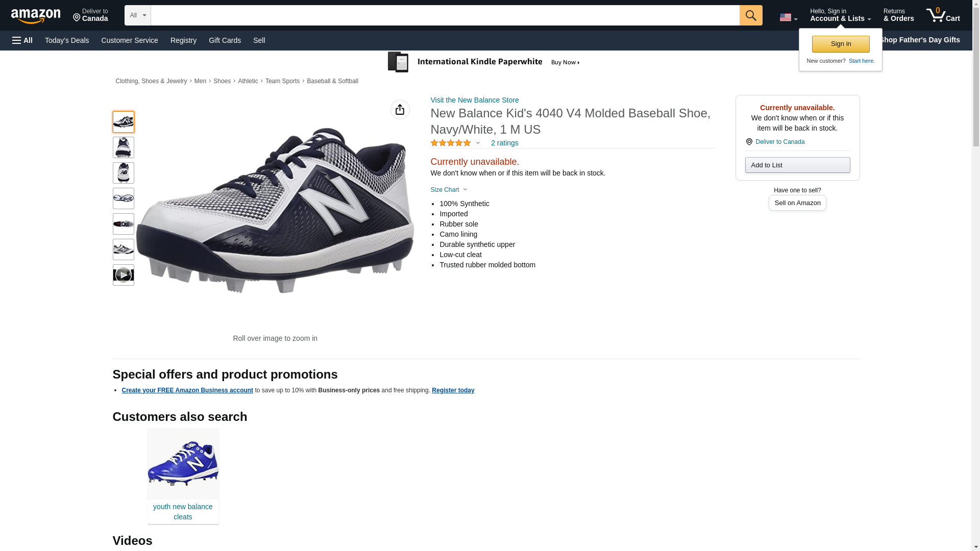Viewport: 980px width, 551px height.
Task: Play the product video thumbnail
Action: (123, 275)
